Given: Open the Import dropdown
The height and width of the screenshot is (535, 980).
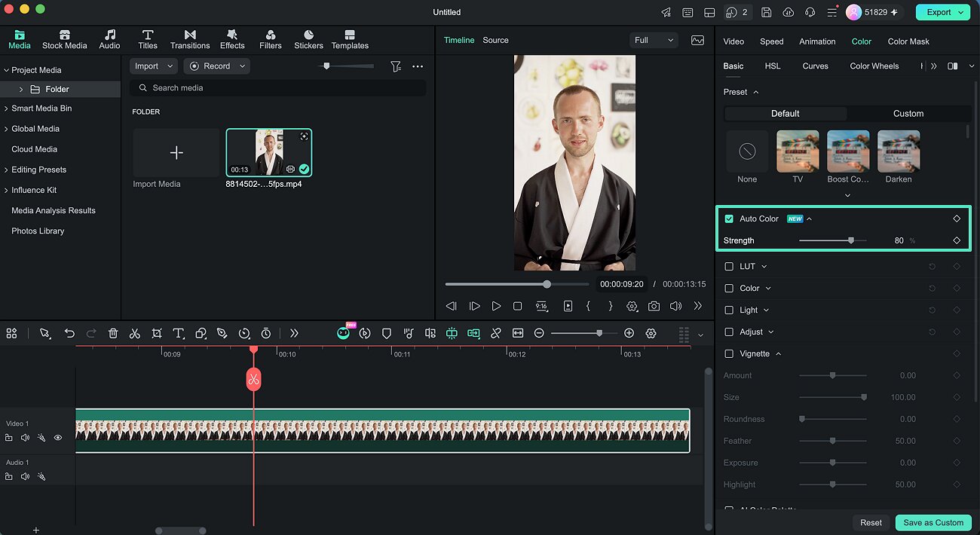Looking at the screenshot, I should [154, 66].
